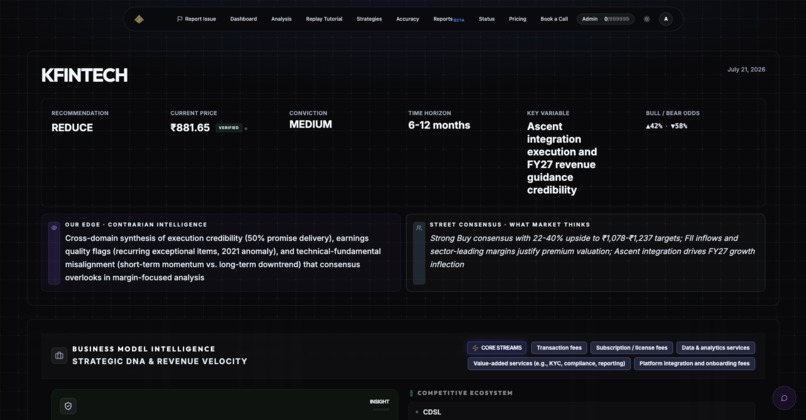Click the eye icon in Our Edge card
806x420 pixels.
[54, 228]
